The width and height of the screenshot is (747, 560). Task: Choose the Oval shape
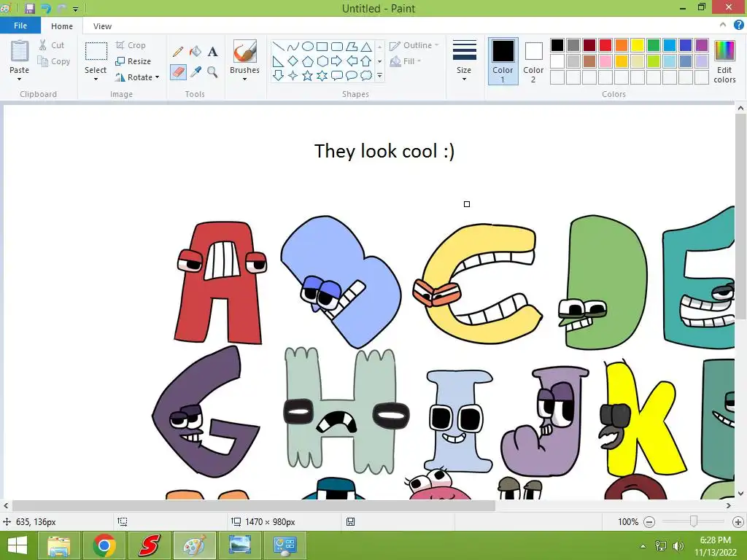308,46
